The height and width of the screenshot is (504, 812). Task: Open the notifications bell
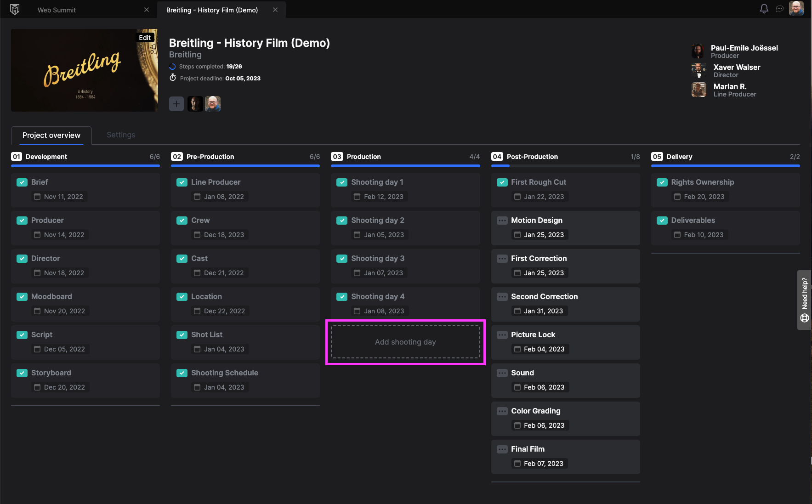[x=764, y=9]
